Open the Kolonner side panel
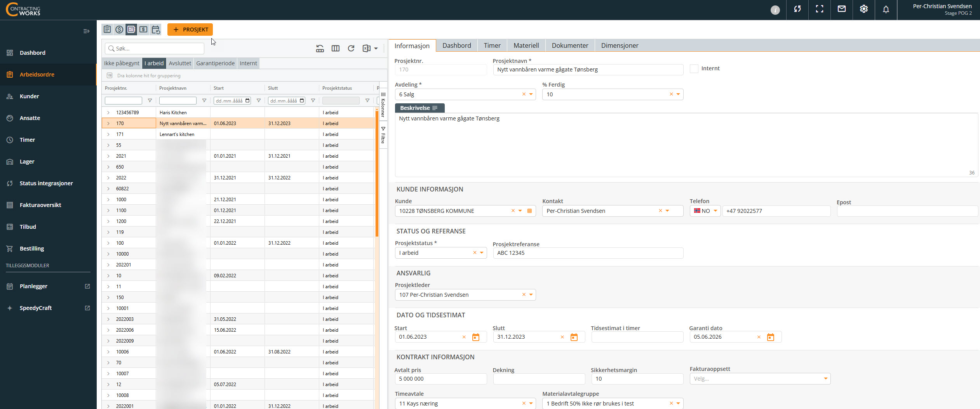This screenshot has width=980, height=409. tap(383, 105)
